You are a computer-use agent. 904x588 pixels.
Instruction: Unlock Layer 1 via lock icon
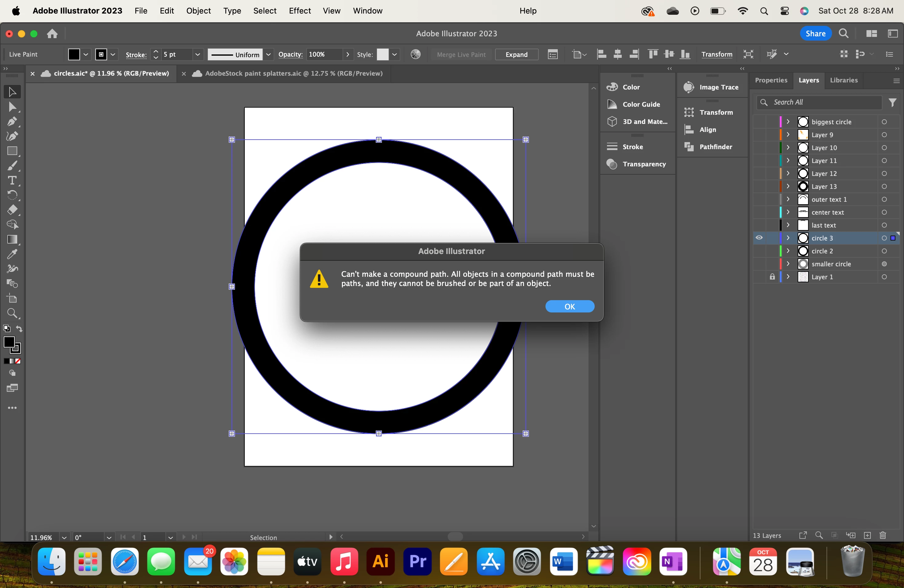pyautogui.click(x=772, y=277)
